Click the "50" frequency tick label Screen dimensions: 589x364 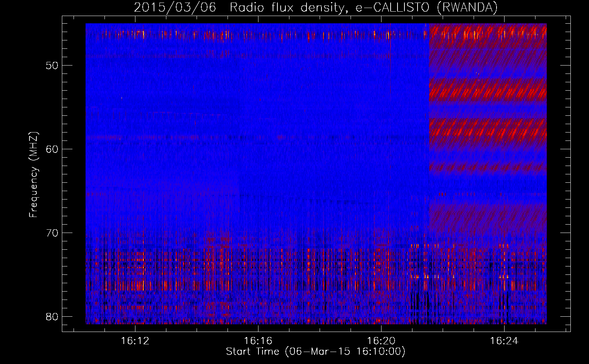[x=52, y=66]
